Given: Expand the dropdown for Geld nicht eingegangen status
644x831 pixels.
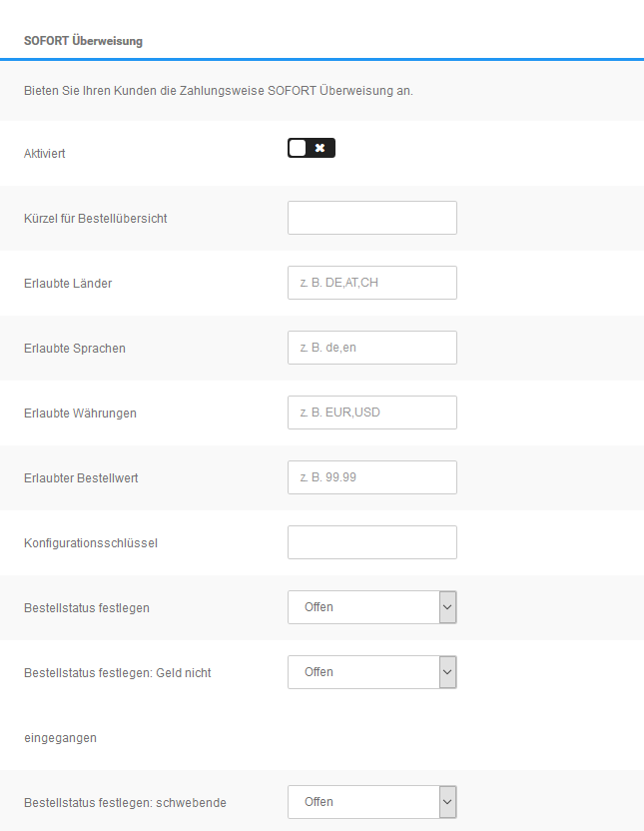Looking at the screenshot, I should pos(371,671).
